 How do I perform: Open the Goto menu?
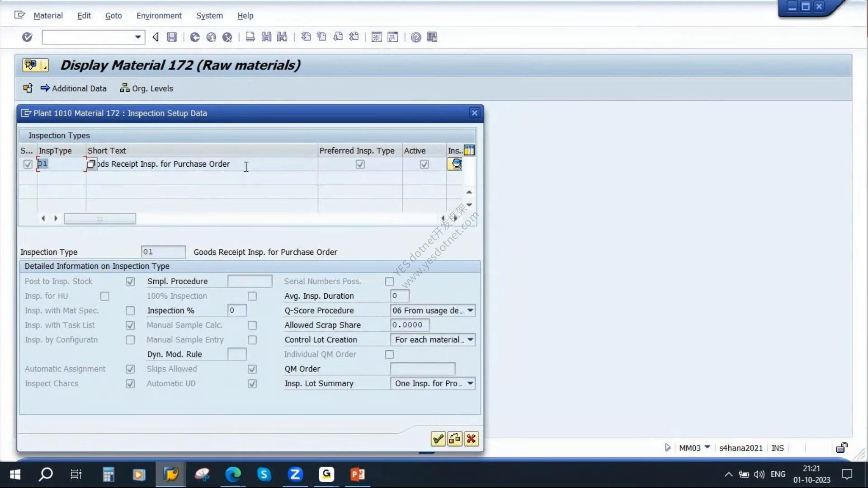click(113, 15)
